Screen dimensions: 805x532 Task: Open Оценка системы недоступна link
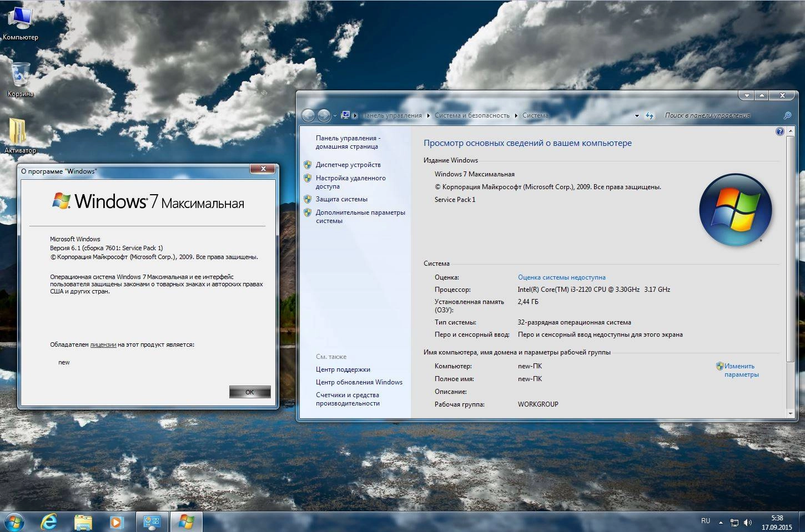(x=561, y=277)
